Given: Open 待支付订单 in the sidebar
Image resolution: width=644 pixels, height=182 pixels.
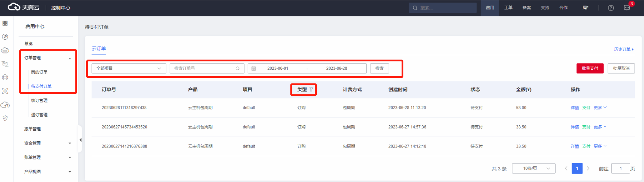Looking at the screenshot, I should point(42,86).
